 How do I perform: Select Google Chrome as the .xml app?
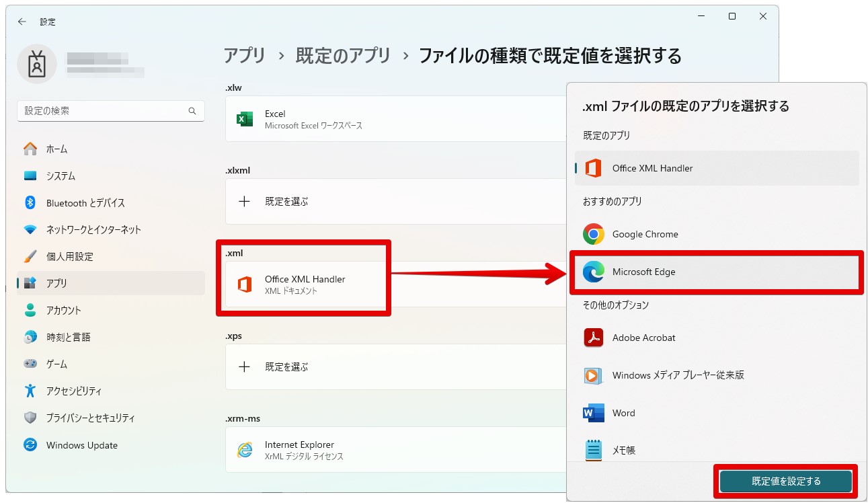click(717, 234)
